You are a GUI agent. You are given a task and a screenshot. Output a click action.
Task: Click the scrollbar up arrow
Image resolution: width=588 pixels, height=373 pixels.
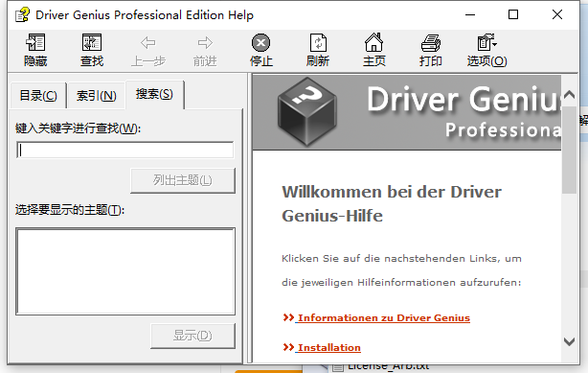tap(569, 94)
